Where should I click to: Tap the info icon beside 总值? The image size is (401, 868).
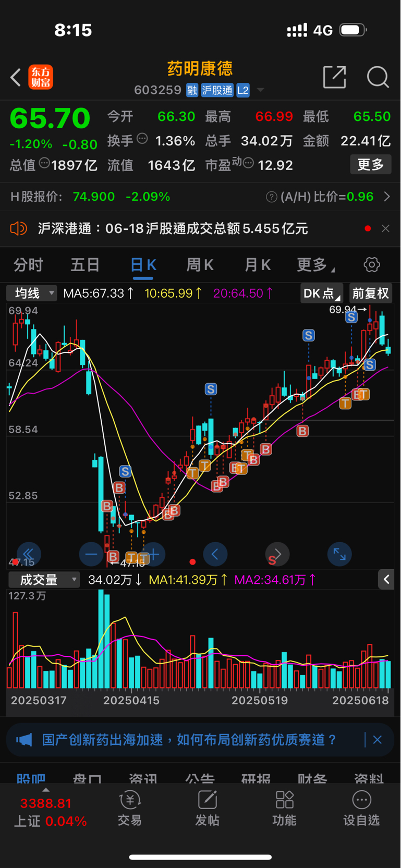(44, 163)
